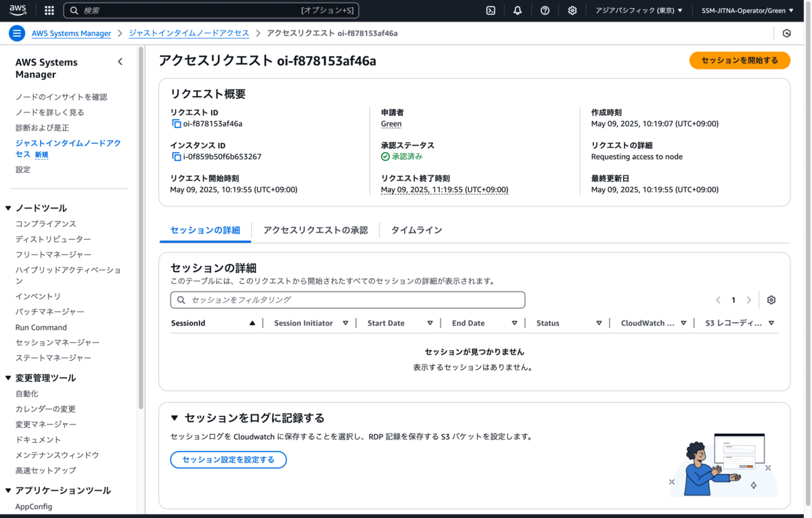This screenshot has height=518, width=812.
Task: Open 診断および是正 in the sidebar
Action: click(42, 128)
